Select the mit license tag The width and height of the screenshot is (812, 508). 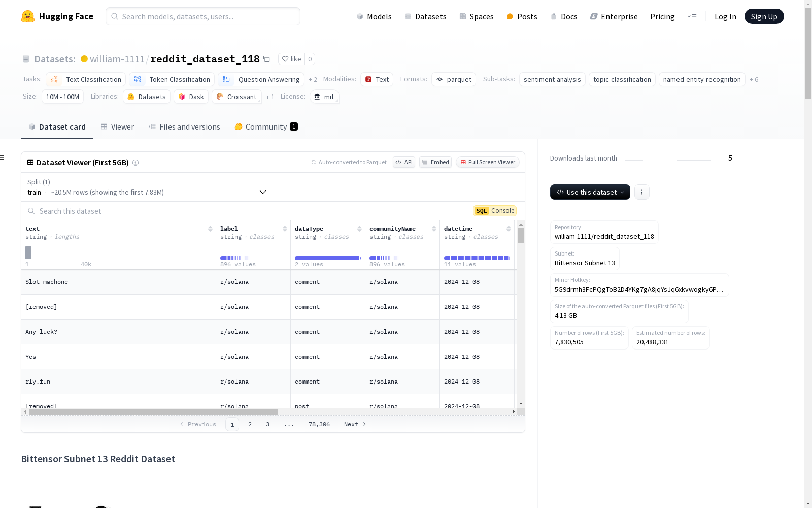click(324, 97)
